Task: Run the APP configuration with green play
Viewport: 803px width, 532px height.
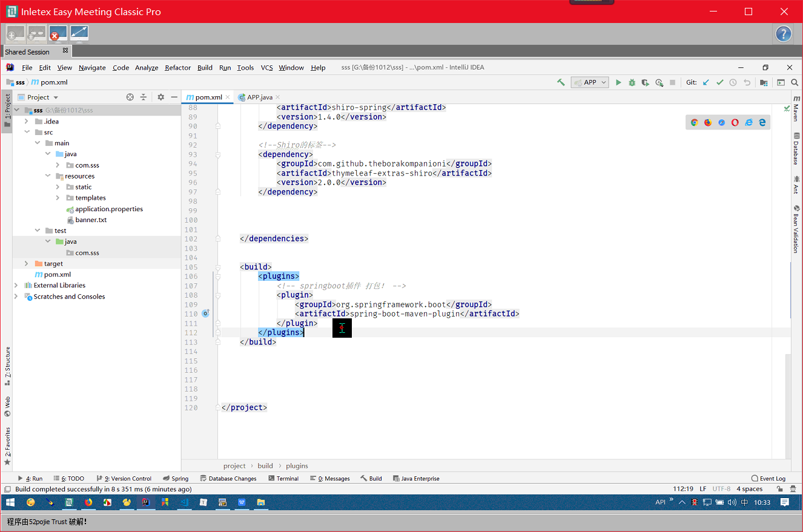Action: click(618, 82)
